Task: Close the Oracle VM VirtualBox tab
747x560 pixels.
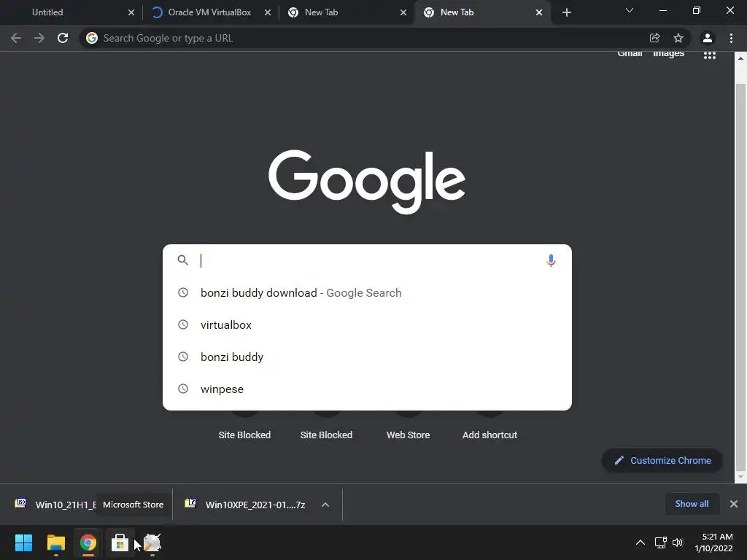Action: pos(268,12)
